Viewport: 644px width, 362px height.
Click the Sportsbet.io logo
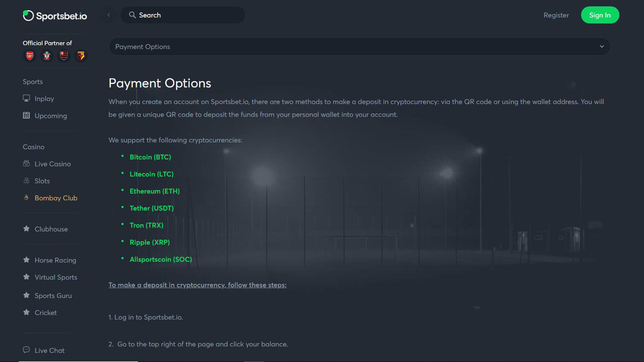coord(55,15)
